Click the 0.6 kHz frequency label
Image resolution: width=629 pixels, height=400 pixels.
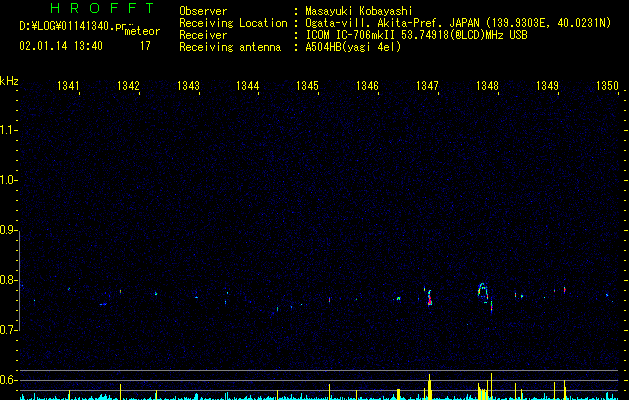8,380
